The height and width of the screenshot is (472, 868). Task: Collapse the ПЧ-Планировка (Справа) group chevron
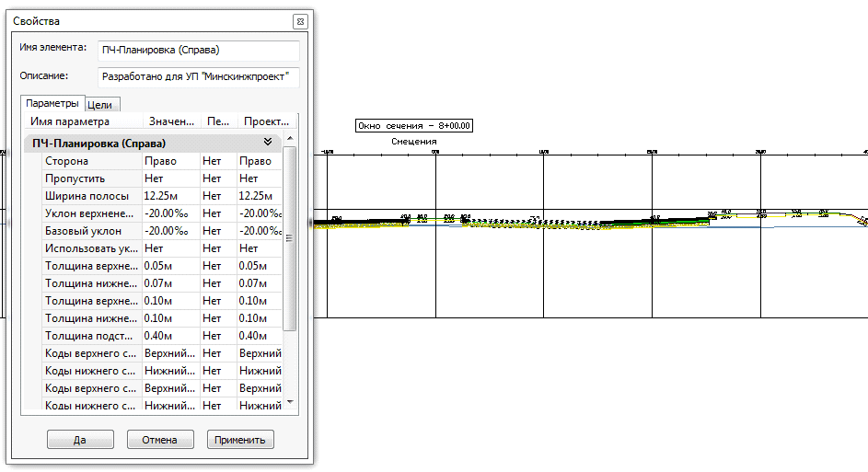click(268, 143)
